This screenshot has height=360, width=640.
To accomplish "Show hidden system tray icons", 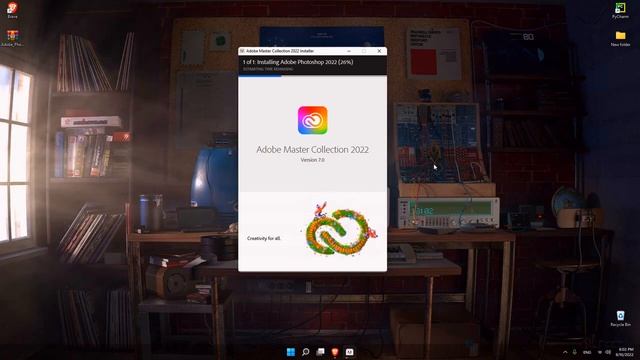I will (x=565, y=352).
